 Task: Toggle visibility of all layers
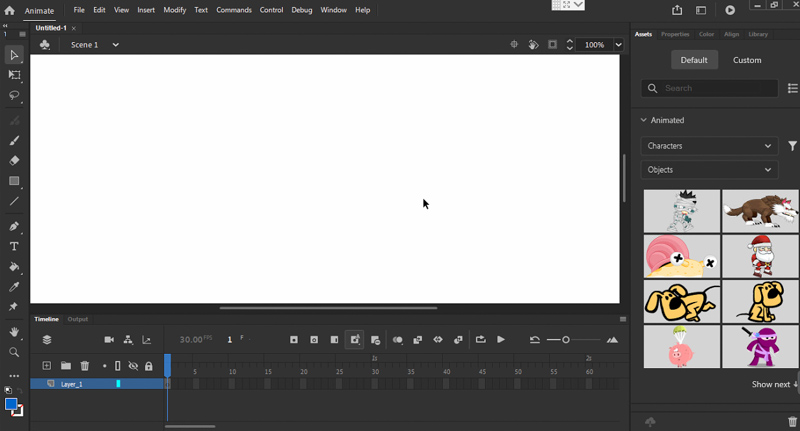click(x=133, y=366)
